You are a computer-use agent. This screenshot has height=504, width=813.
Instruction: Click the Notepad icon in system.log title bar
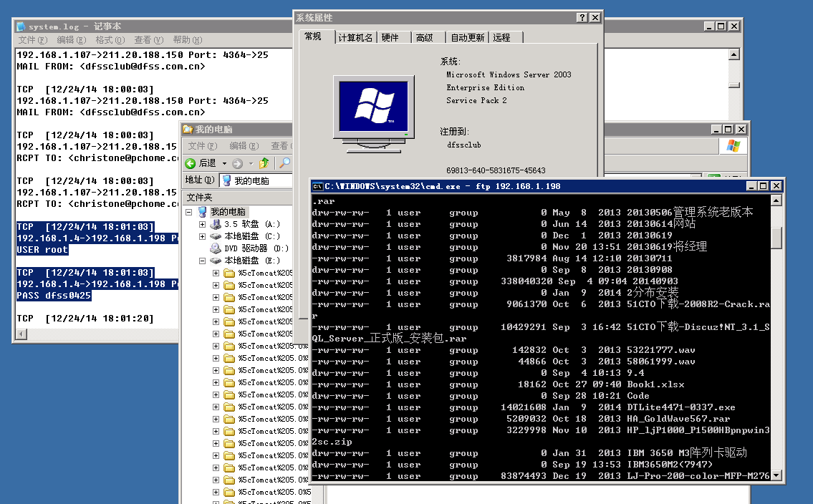pyautogui.click(x=21, y=26)
